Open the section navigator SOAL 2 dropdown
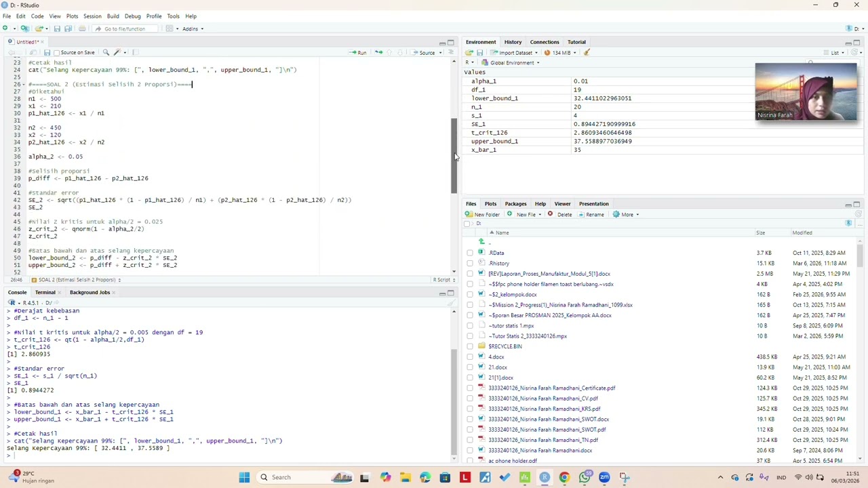The width and height of the screenshot is (868, 488). point(76,280)
